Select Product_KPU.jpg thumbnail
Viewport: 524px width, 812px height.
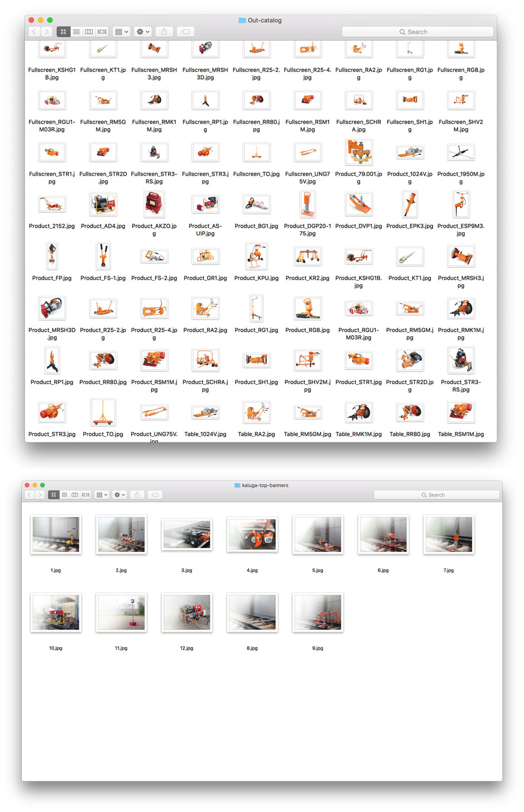pos(257,257)
